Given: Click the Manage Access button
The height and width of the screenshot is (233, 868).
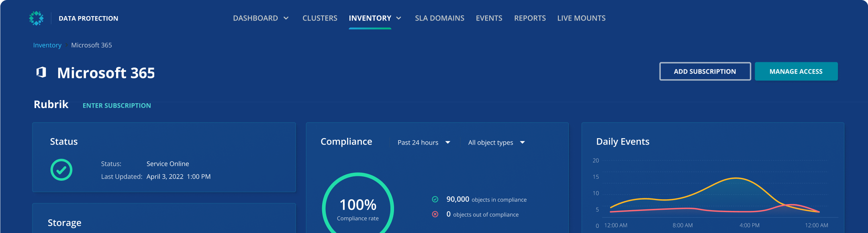Looking at the screenshot, I should coord(796,72).
